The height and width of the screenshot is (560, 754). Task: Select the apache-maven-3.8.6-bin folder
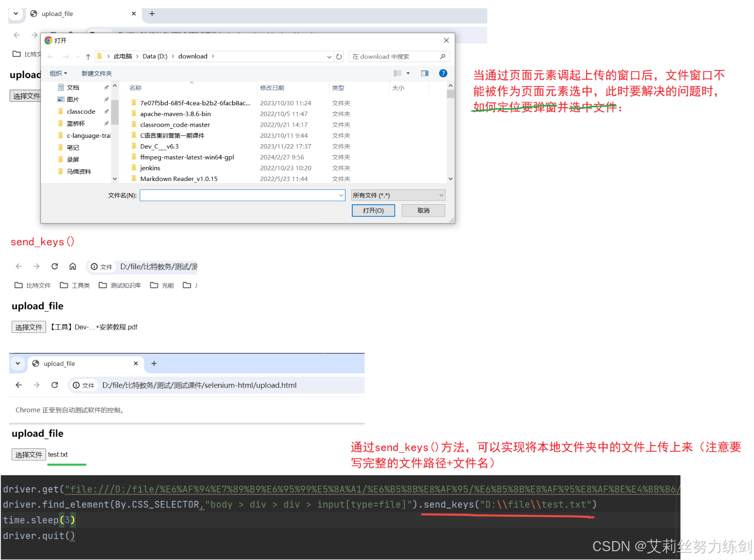click(175, 114)
